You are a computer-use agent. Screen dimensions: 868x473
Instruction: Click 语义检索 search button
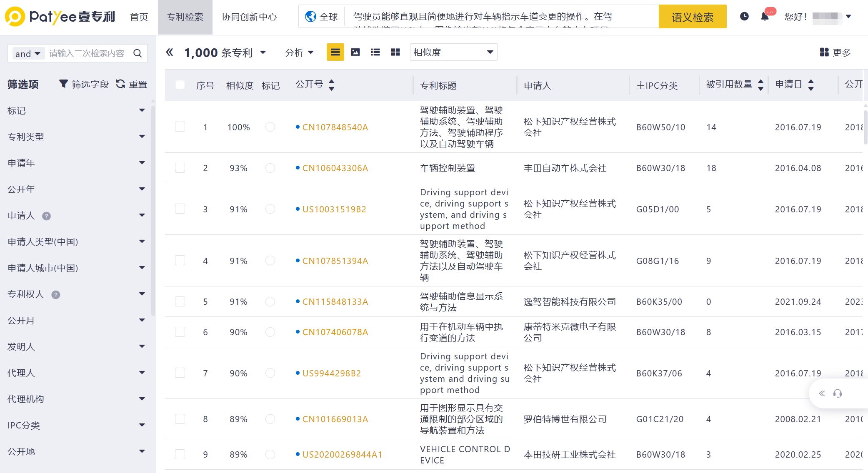tap(693, 17)
